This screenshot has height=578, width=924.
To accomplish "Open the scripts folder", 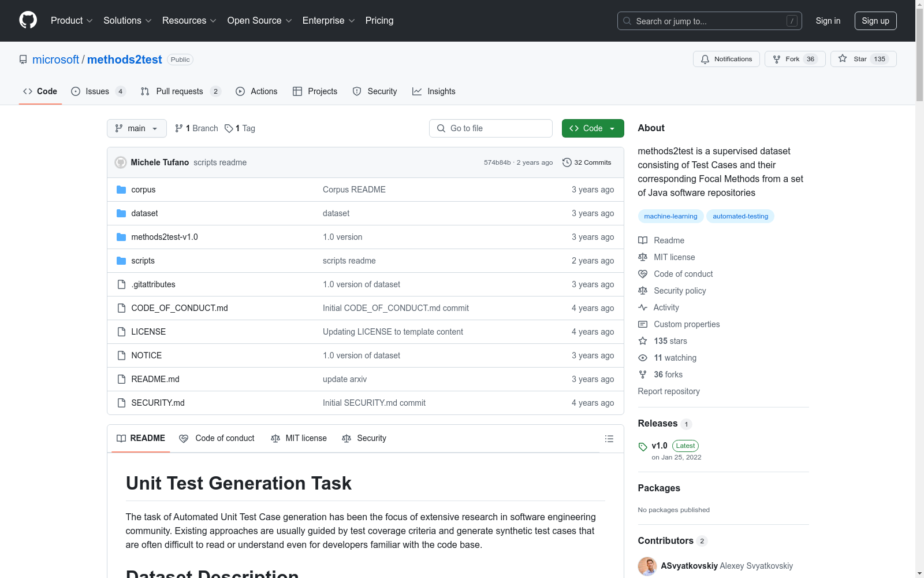I will pos(143,261).
